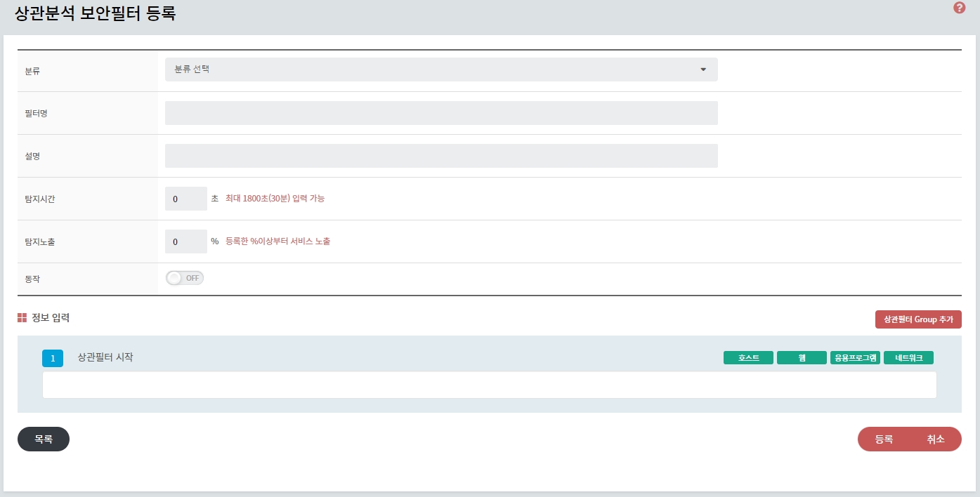Click the 정보 입력 grid icon
This screenshot has height=497, width=980.
[x=22, y=318]
